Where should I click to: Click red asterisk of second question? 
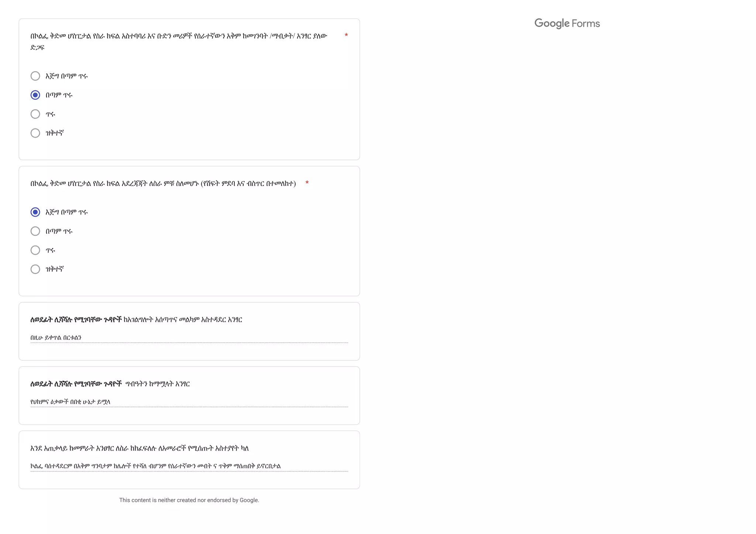[x=307, y=183]
